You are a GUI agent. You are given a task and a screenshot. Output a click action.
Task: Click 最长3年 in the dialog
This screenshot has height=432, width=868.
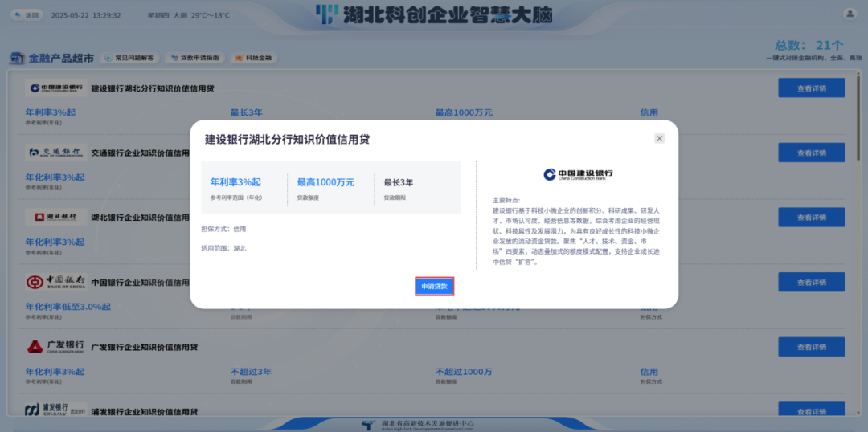click(x=399, y=182)
